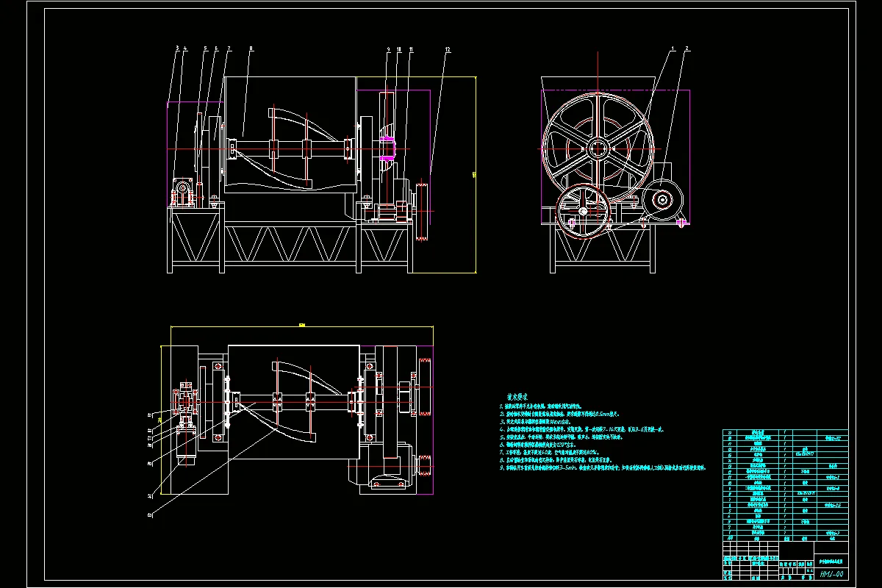The image size is (882, 588).
Task: Click row 19 number in the parts list
Action: click(x=728, y=433)
